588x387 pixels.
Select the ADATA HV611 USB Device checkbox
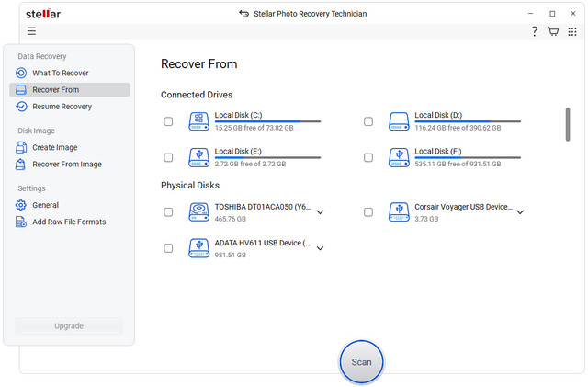168,248
